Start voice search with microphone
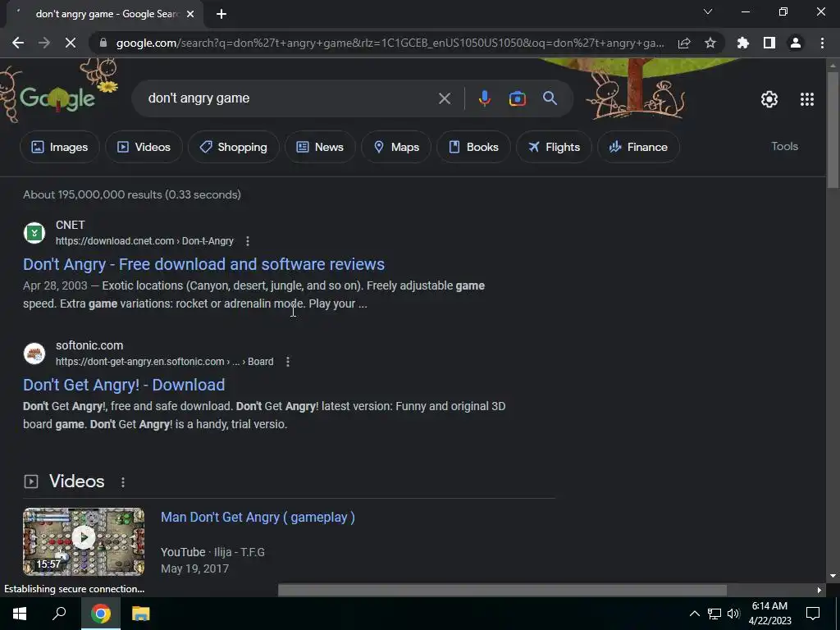This screenshot has height=630, width=840. [484, 98]
